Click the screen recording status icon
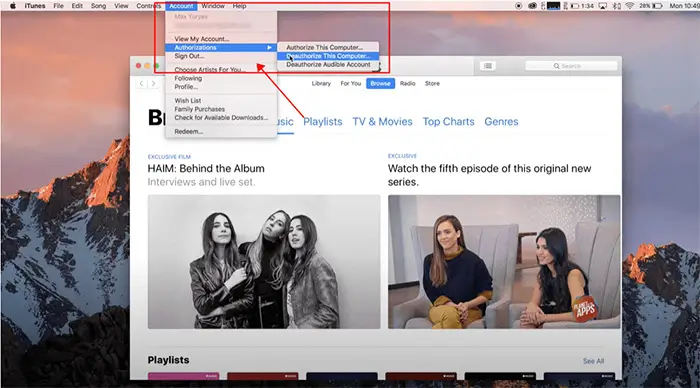 click(x=518, y=6)
